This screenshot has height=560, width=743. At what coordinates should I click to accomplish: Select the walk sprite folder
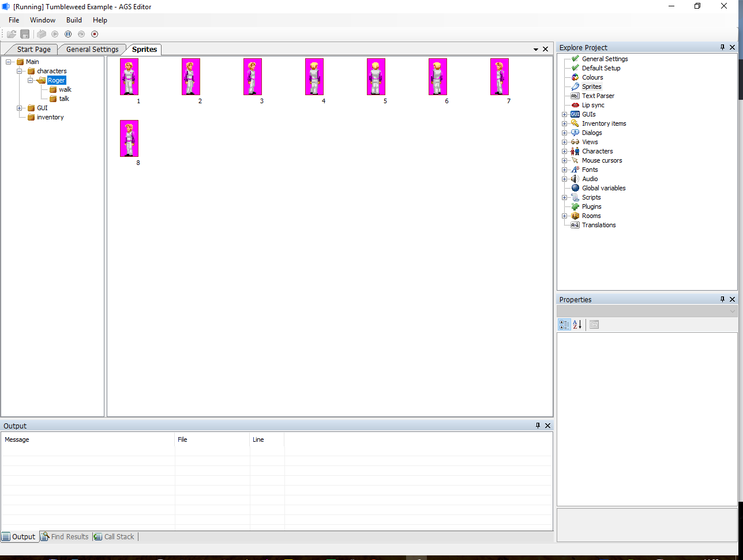pos(65,89)
